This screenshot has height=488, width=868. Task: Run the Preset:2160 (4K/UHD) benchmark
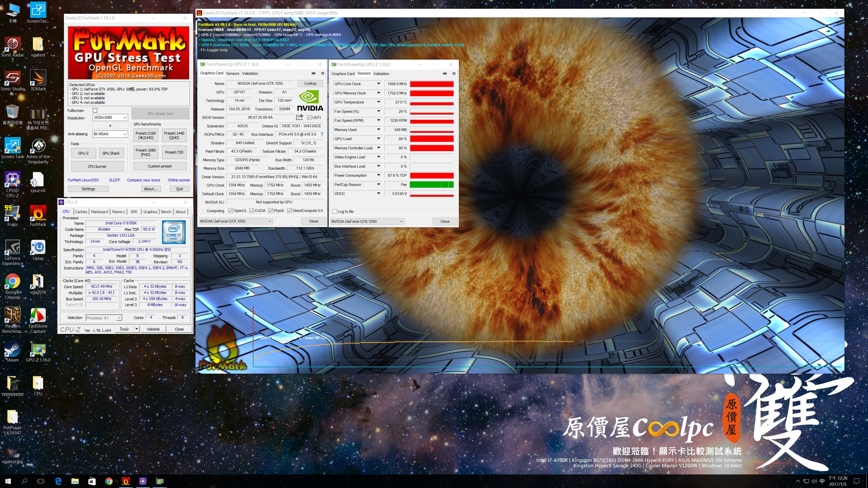(x=146, y=135)
